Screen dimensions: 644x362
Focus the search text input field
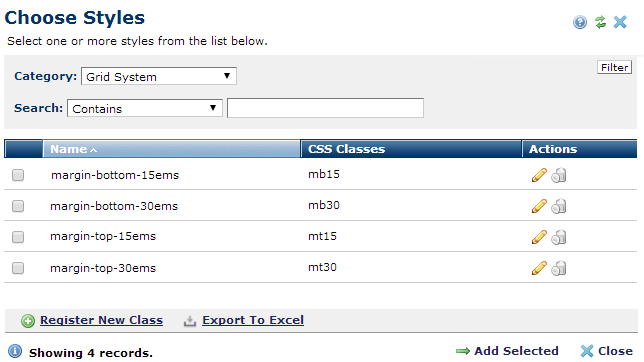click(325, 108)
